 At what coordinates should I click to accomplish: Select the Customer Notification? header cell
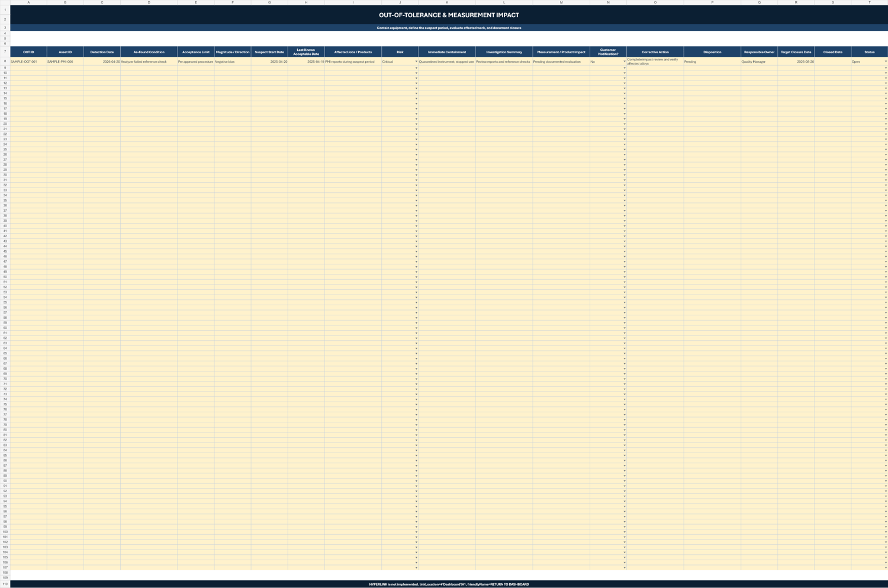(x=608, y=52)
